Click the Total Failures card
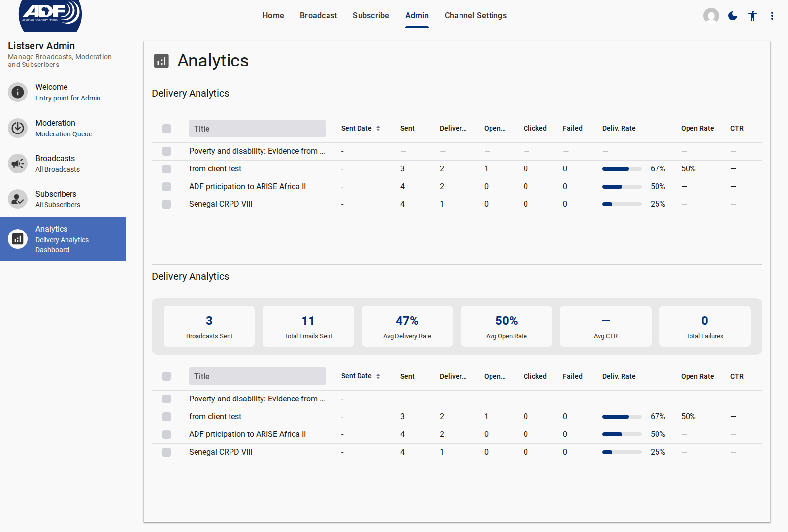The width and height of the screenshot is (788, 532). pos(705,326)
